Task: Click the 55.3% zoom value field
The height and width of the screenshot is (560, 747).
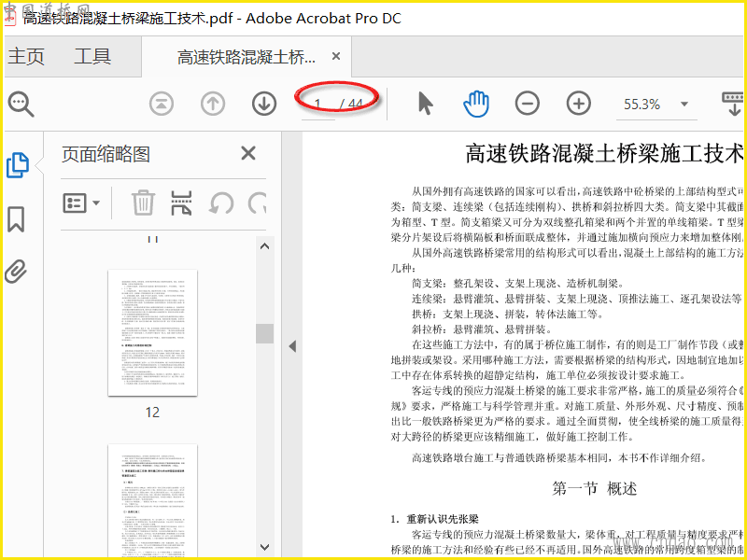Action: [x=641, y=105]
